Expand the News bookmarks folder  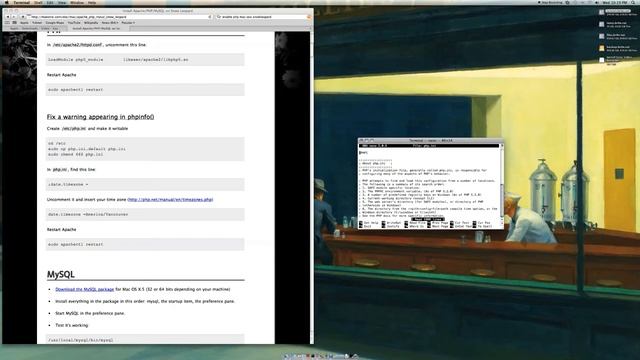[109, 23]
